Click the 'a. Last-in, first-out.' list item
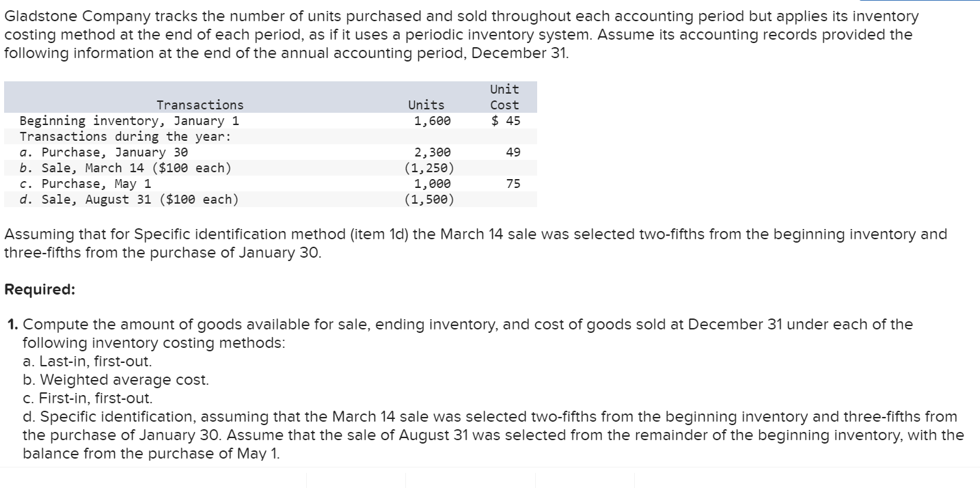 tap(87, 361)
